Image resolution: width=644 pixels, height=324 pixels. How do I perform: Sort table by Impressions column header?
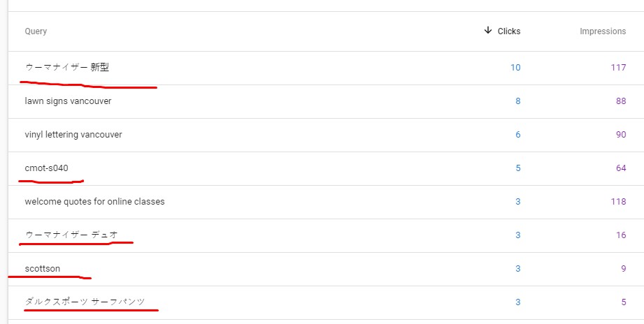[603, 31]
